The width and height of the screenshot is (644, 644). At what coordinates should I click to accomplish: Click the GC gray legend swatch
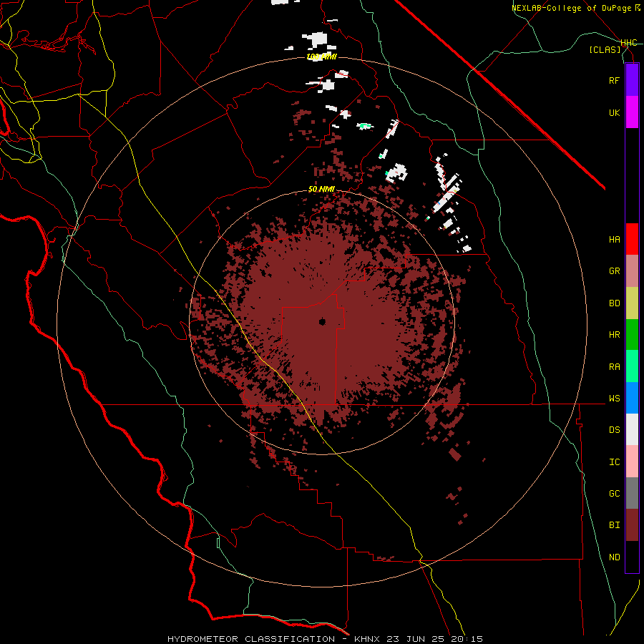coord(632,493)
